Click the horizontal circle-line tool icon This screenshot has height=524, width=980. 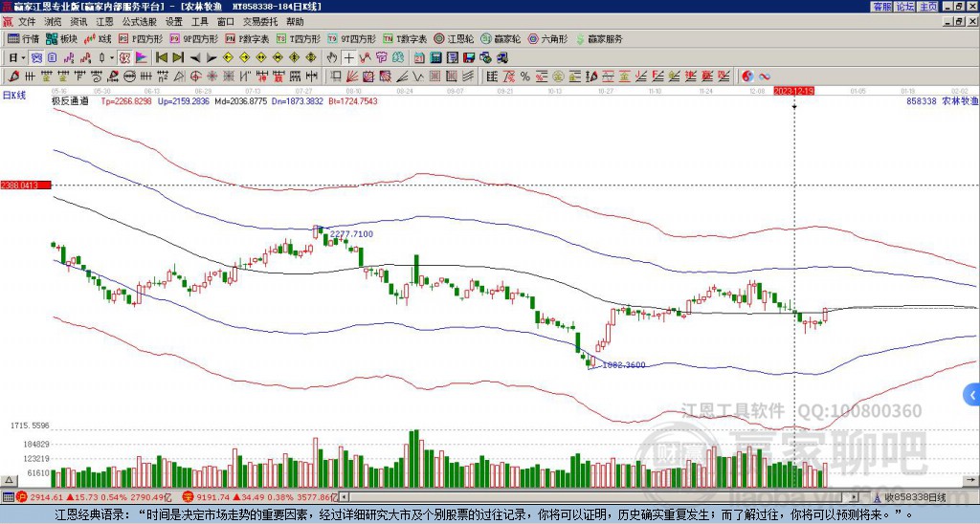tap(128, 76)
